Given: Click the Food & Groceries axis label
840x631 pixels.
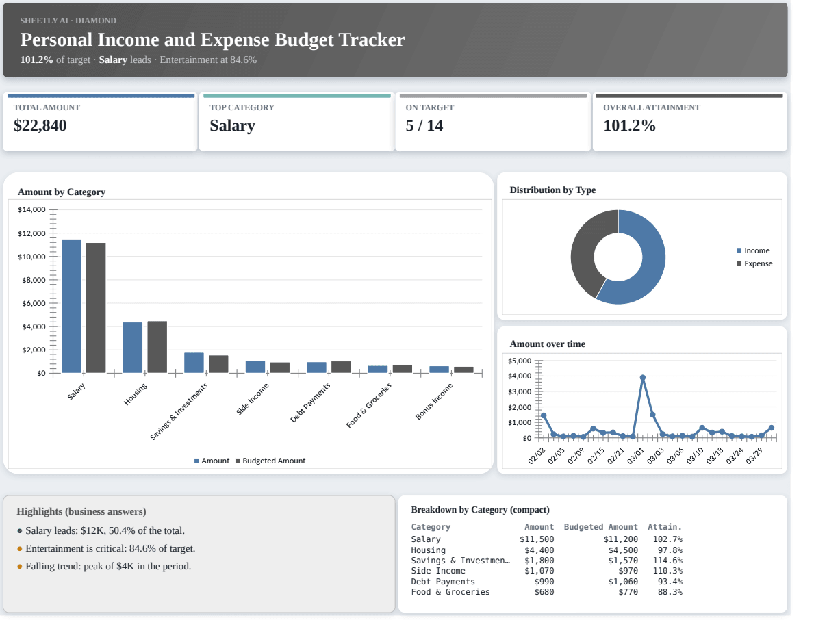Looking at the screenshot, I should 369,406.
